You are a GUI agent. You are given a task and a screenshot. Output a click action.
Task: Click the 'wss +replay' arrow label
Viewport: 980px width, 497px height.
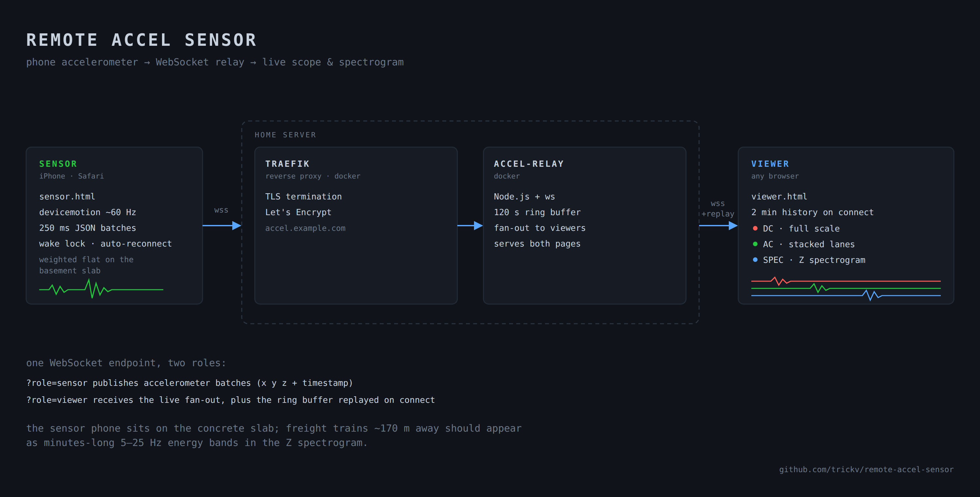(x=717, y=209)
